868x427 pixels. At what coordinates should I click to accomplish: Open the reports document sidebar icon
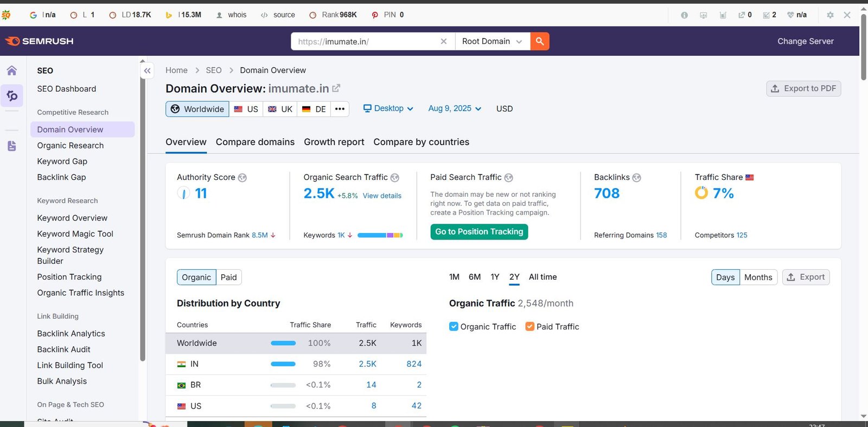click(x=12, y=146)
